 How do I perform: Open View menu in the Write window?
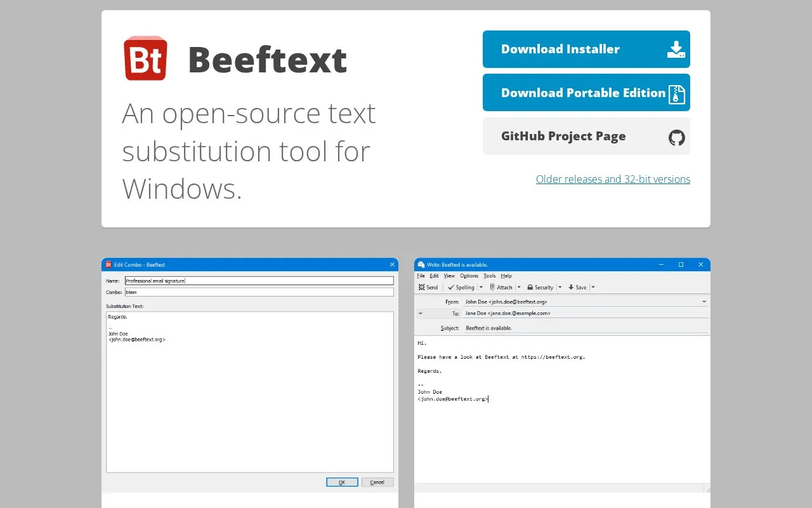coord(449,276)
